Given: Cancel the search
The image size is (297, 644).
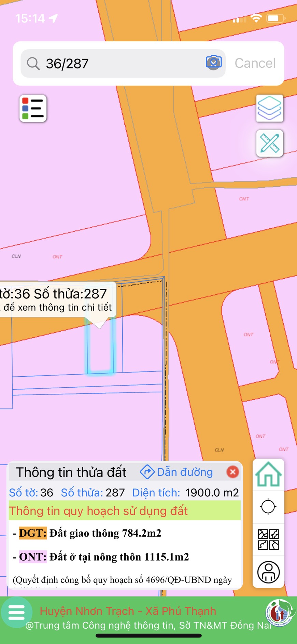Looking at the screenshot, I should [x=255, y=63].
